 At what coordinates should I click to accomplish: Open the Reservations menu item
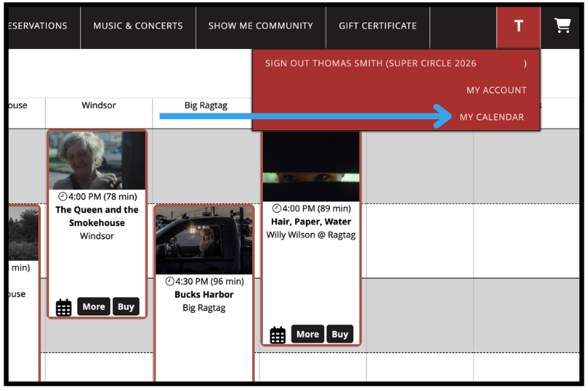click(x=38, y=26)
